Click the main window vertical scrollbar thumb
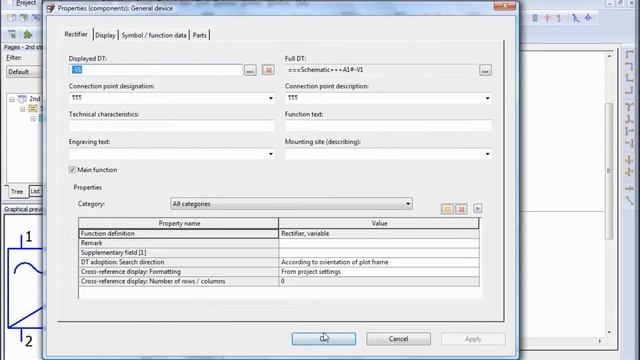This screenshot has width=640, height=360. tap(609, 171)
